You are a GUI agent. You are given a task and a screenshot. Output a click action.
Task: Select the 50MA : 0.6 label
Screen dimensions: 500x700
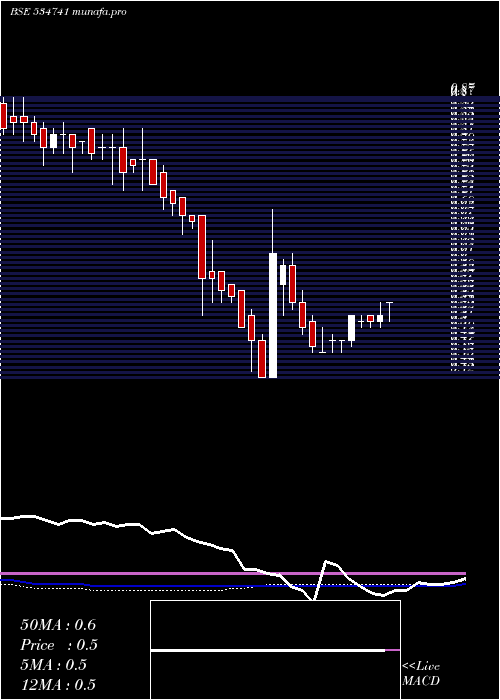tap(58, 625)
